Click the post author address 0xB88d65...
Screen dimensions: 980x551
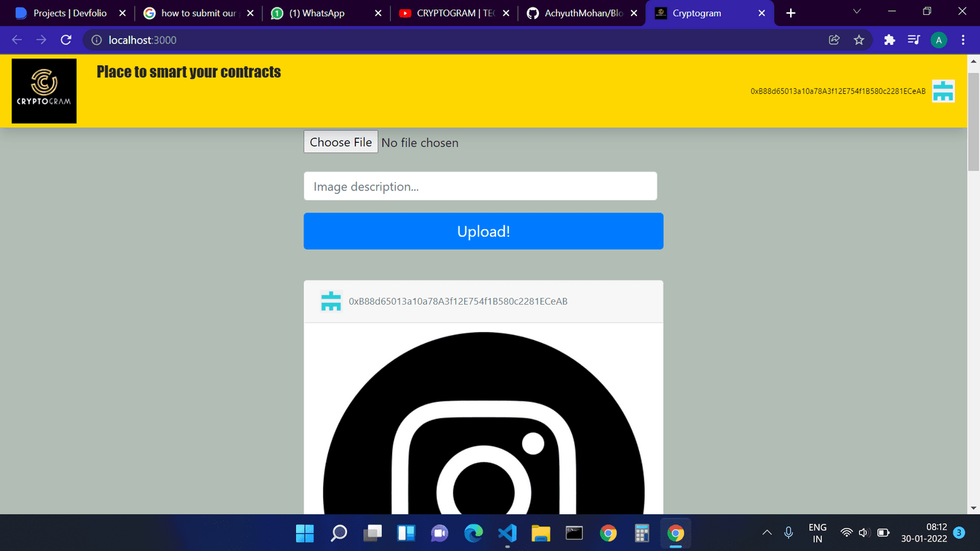point(458,301)
